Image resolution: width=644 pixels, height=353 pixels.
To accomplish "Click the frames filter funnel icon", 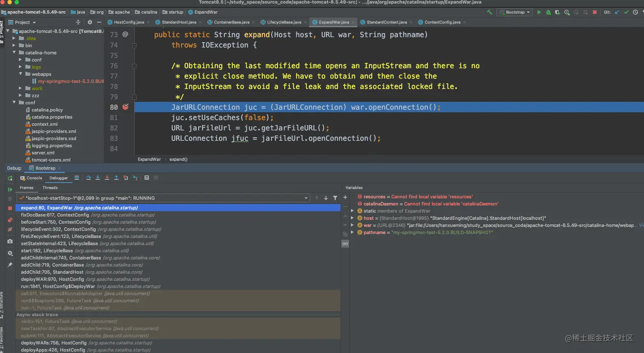I will coord(335,198).
